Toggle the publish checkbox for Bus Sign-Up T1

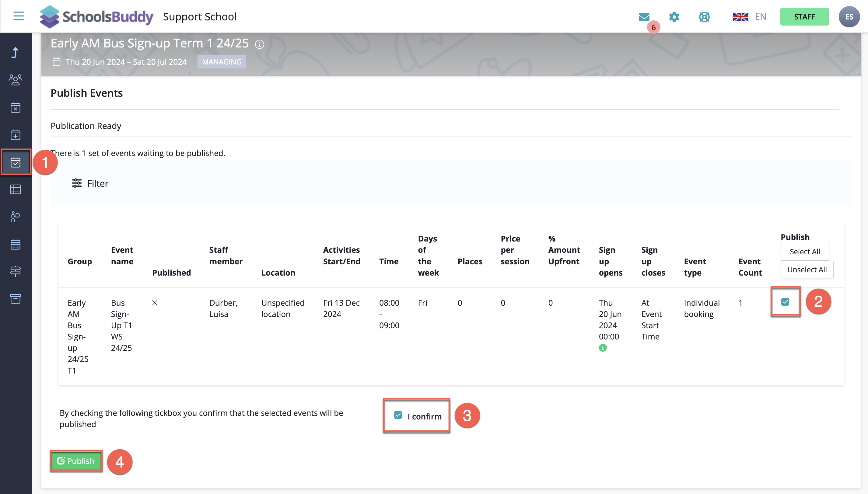point(785,302)
